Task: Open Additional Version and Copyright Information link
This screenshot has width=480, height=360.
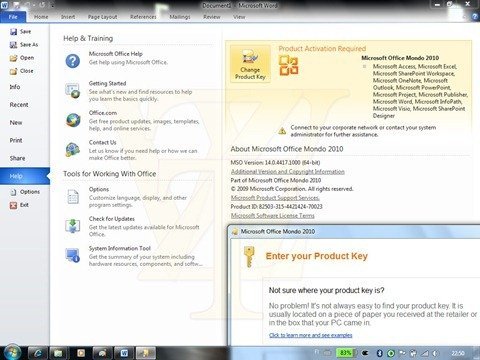Action: [288, 172]
